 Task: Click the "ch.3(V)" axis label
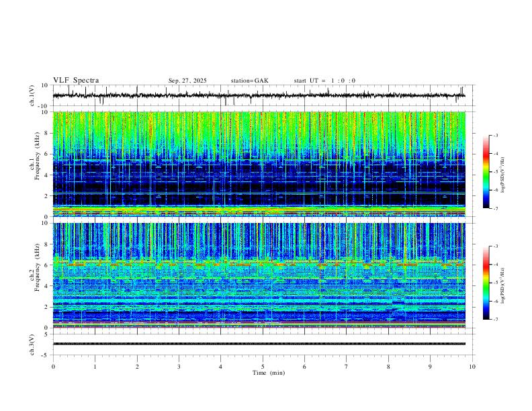(32, 345)
